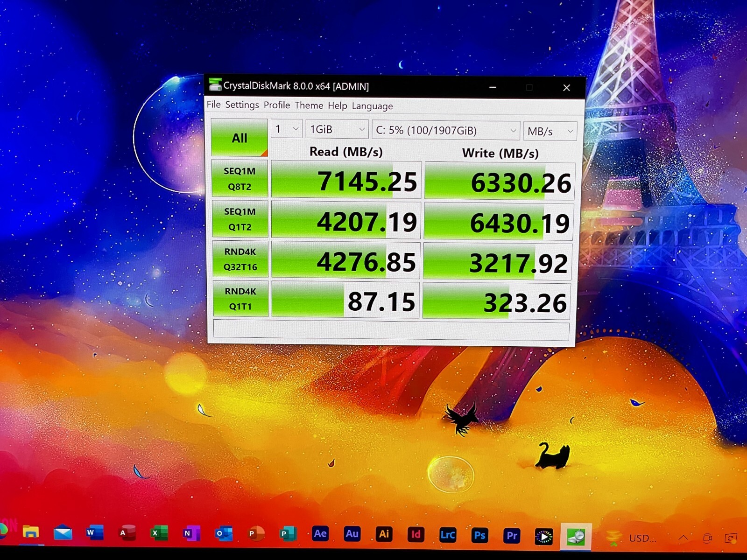This screenshot has width=747, height=560.
Task: Click the CrystalDiskMark title bar icon
Action: pyautogui.click(x=215, y=85)
